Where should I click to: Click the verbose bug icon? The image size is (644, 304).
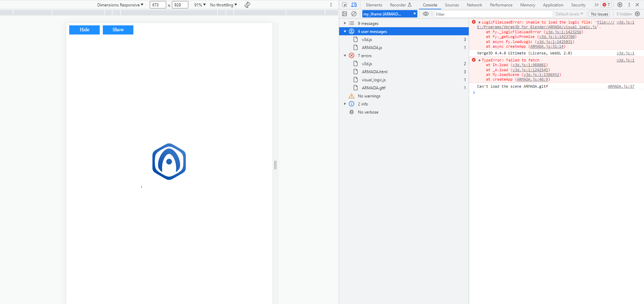click(x=352, y=112)
